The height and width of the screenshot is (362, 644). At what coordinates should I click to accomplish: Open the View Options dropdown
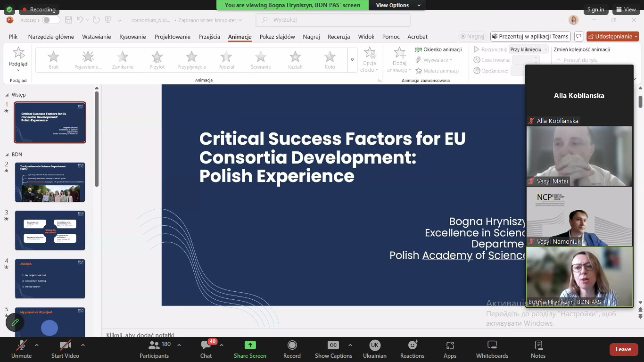click(x=398, y=5)
